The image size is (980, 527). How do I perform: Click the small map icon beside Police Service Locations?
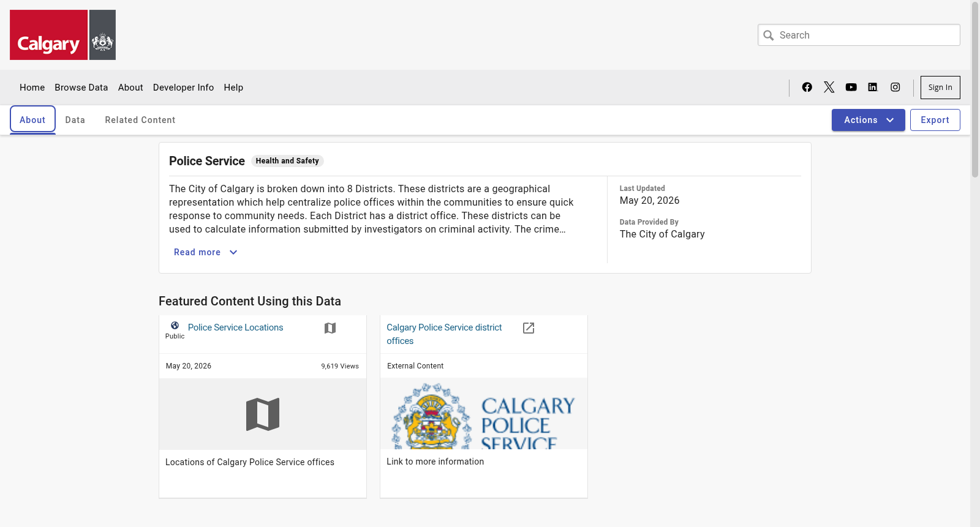tap(330, 328)
